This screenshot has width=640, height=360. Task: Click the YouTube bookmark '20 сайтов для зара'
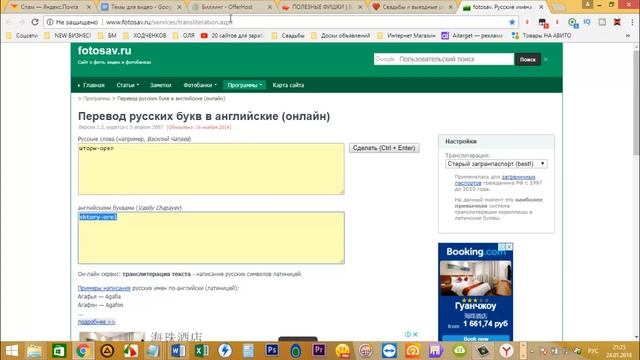click(x=232, y=36)
